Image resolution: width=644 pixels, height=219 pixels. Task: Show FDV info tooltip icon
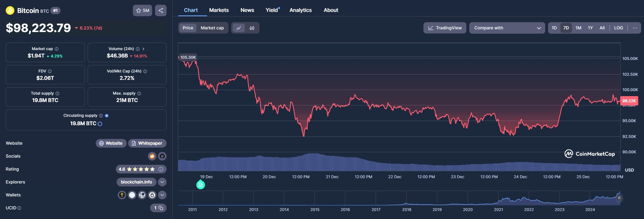pos(50,71)
